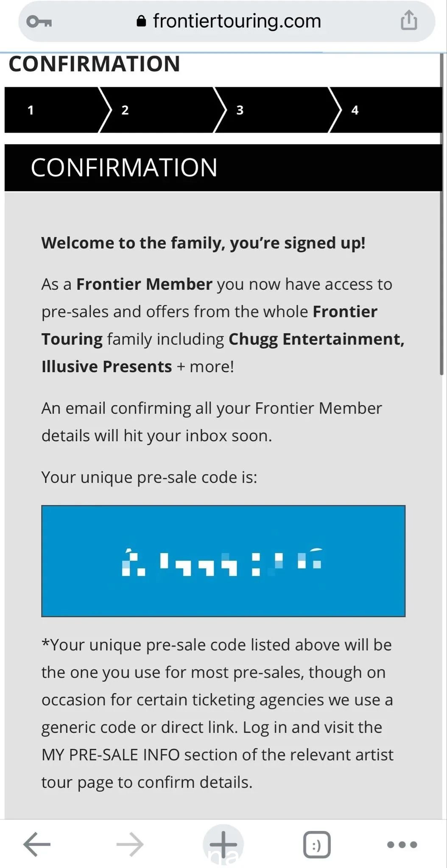Open the three-dot browser menu
Image resolution: width=447 pixels, height=868 pixels.
[402, 844]
